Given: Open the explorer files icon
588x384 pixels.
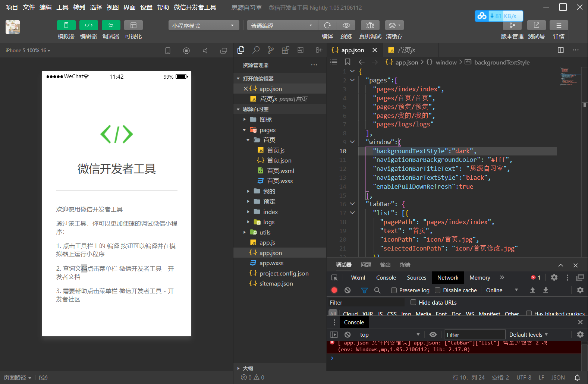Looking at the screenshot, I should pos(241,50).
